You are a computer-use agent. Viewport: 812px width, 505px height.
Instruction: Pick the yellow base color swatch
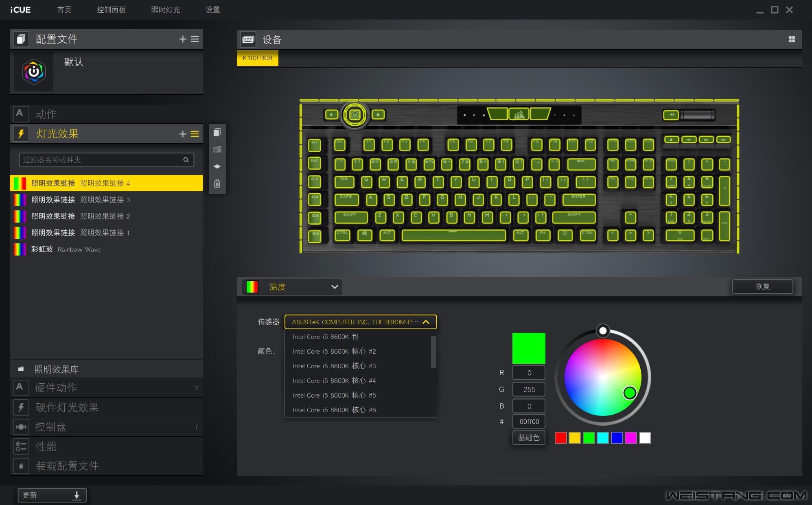coord(575,438)
